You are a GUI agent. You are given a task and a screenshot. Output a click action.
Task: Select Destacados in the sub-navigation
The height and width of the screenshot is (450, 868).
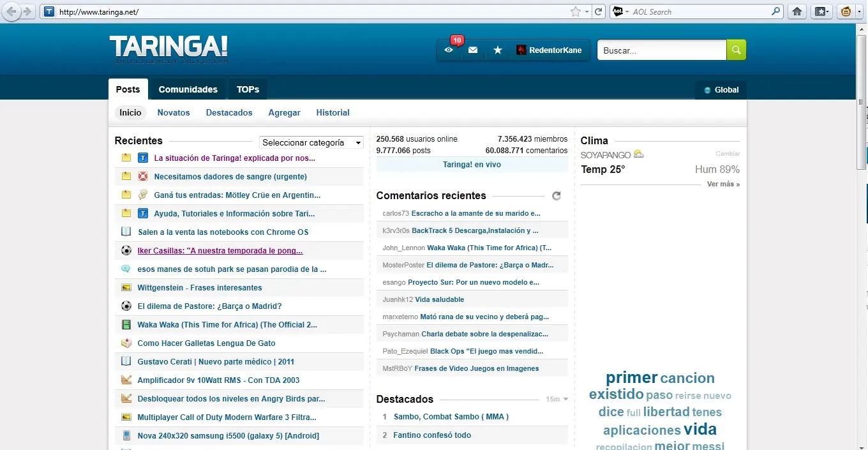tap(229, 112)
